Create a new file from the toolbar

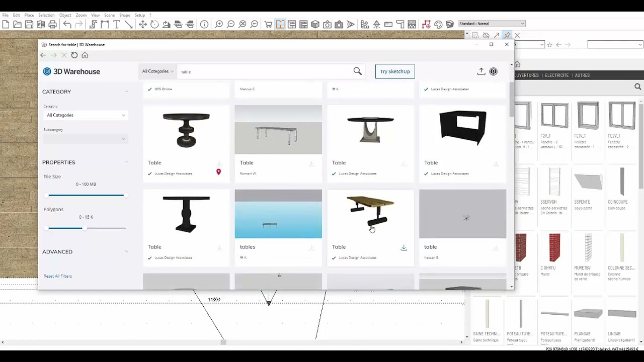[x=6, y=24]
